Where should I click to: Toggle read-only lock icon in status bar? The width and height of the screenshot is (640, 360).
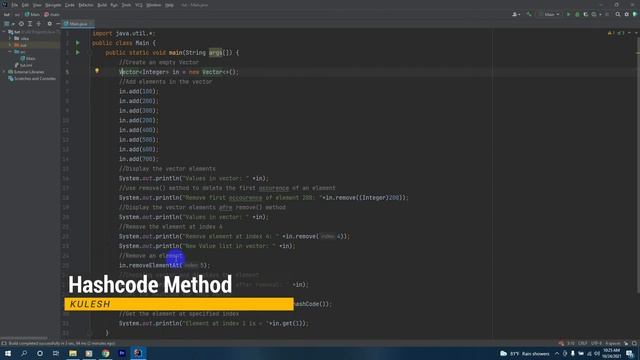point(626,344)
